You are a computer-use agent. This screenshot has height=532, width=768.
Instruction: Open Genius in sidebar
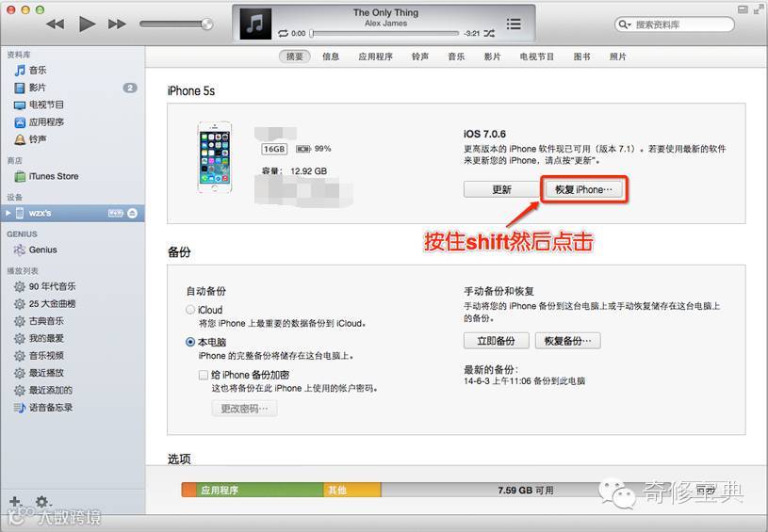(73, 250)
